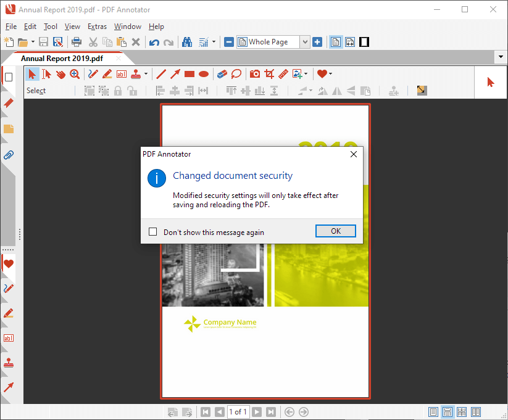Click the Print icon
This screenshot has height=420, width=508.
coord(77,42)
